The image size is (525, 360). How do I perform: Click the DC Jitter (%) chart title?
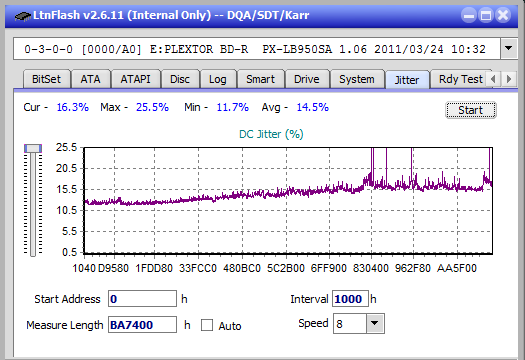coord(271,134)
